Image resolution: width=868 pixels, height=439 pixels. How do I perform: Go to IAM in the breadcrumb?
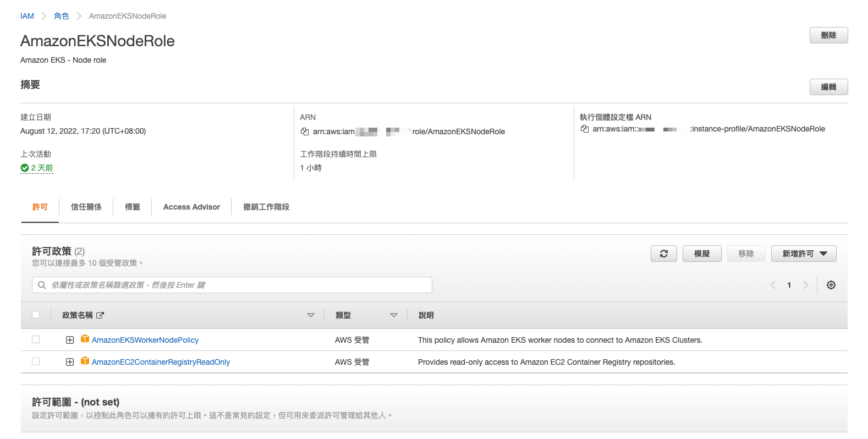coord(27,16)
